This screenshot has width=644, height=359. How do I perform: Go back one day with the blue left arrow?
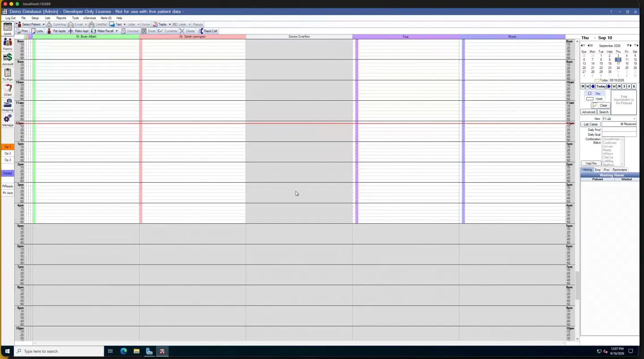coord(593,86)
